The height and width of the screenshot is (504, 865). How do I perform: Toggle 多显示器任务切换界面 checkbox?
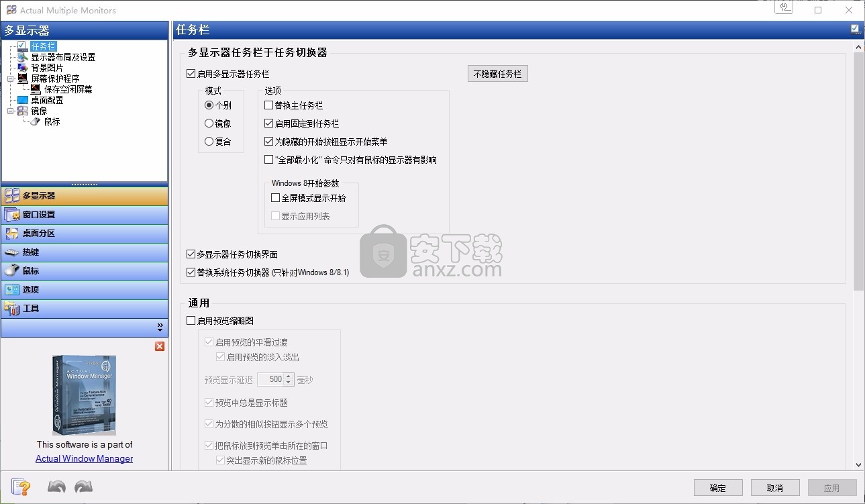pos(191,254)
